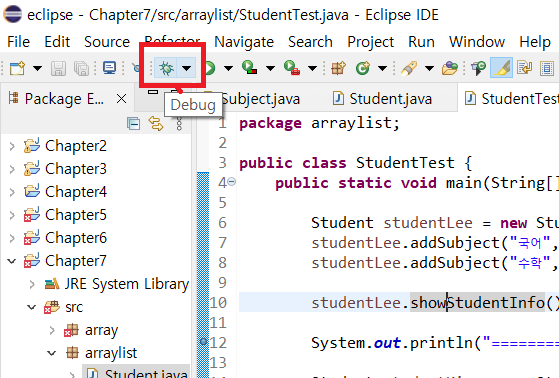Screen dimensions: 559x378
Task: Collapse the Chapter7 project tree
Action: coord(12,261)
